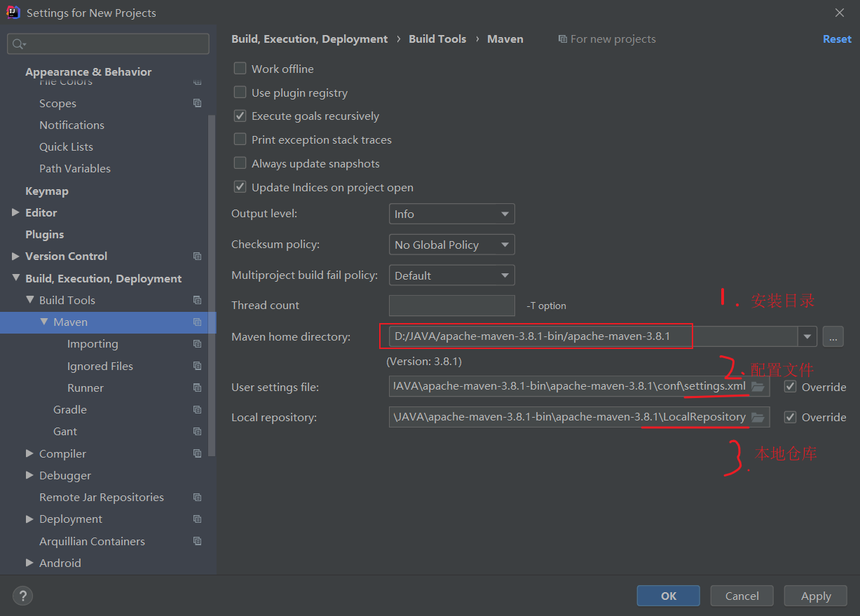Viewport: 860px width, 616px height.
Task: Open Notifications settings page
Action: [x=71, y=125]
